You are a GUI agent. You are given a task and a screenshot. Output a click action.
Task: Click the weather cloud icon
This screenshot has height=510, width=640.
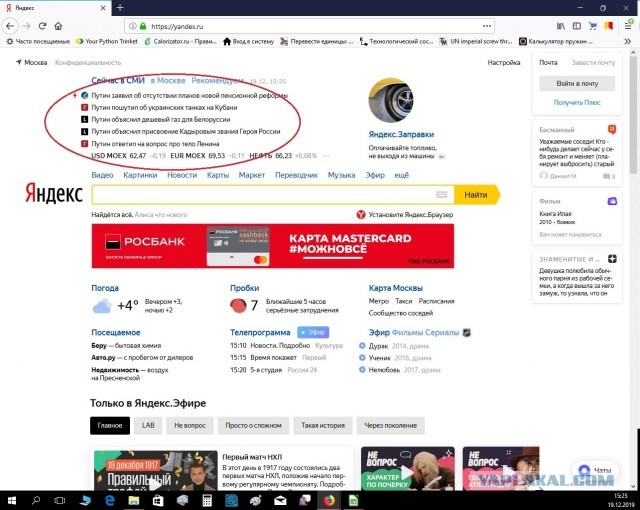click(x=102, y=306)
